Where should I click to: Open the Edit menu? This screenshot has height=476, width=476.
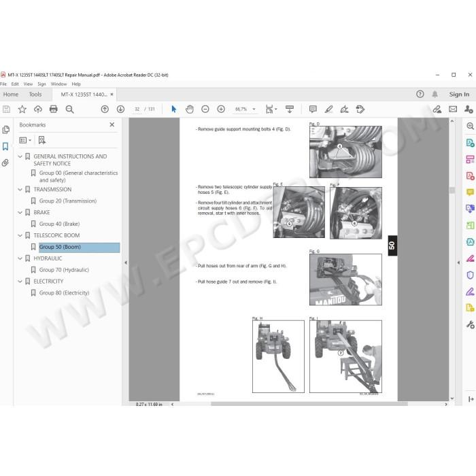(x=15, y=84)
